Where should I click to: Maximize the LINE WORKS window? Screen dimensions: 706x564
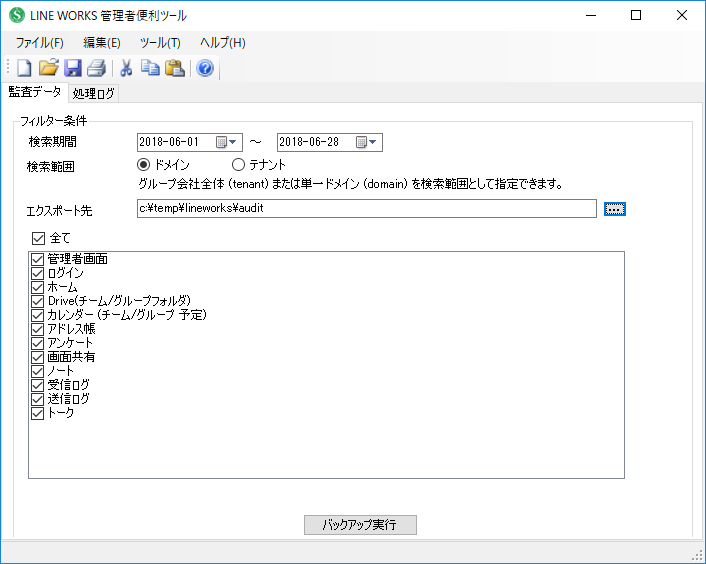coord(636,15)
